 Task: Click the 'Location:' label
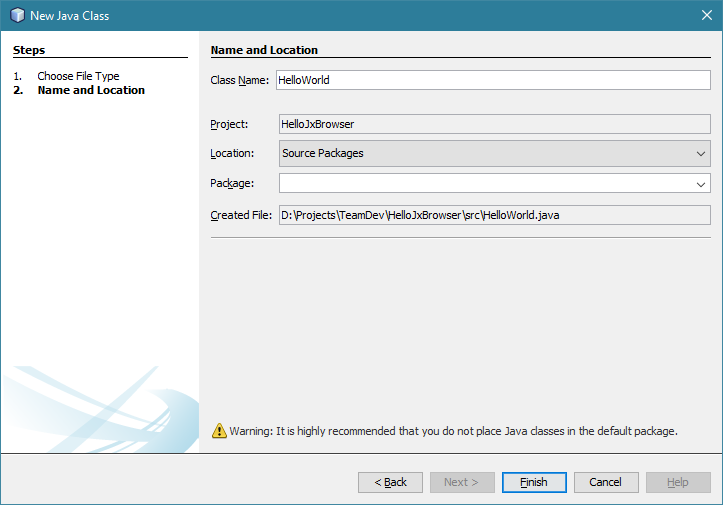coord(232,153)
